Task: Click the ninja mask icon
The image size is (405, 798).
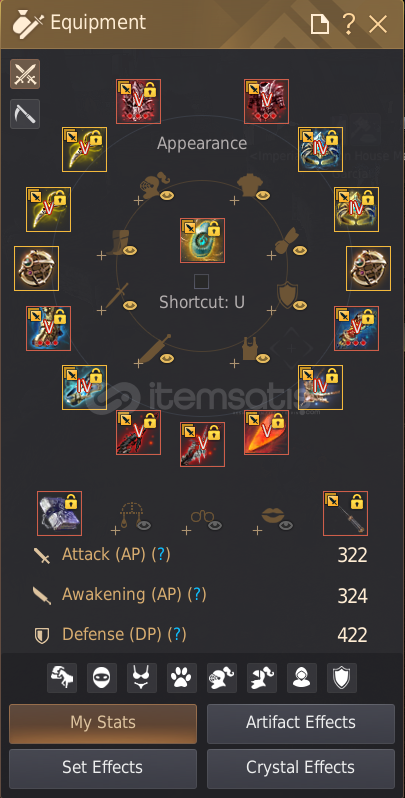Action: (102, 678)
